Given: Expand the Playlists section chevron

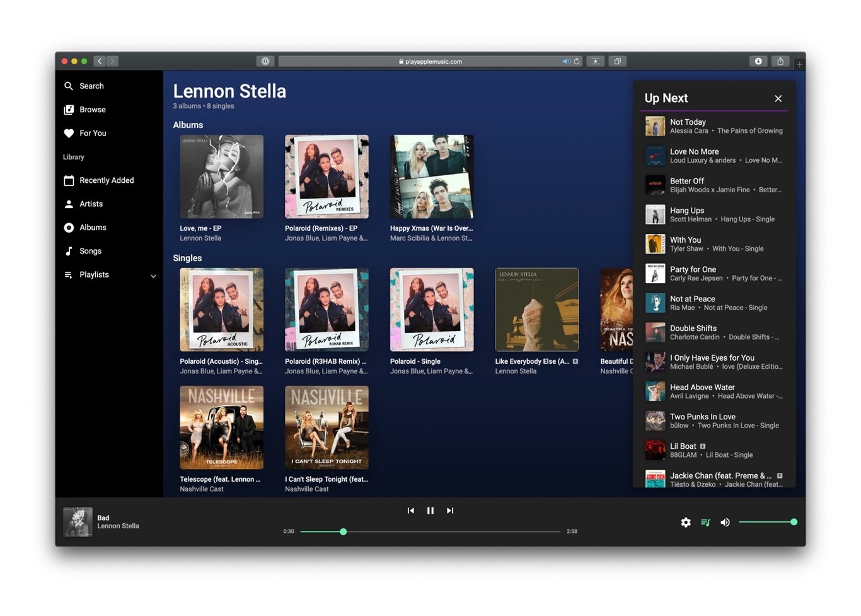Looking at the screenshot, I should coord(153,276).
